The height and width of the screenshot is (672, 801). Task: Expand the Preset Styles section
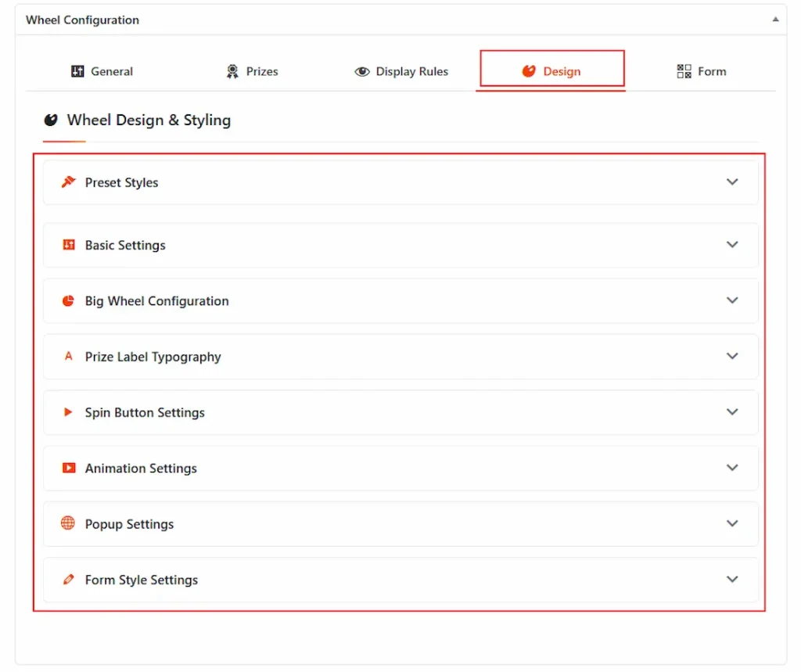[x=732, y=181]
